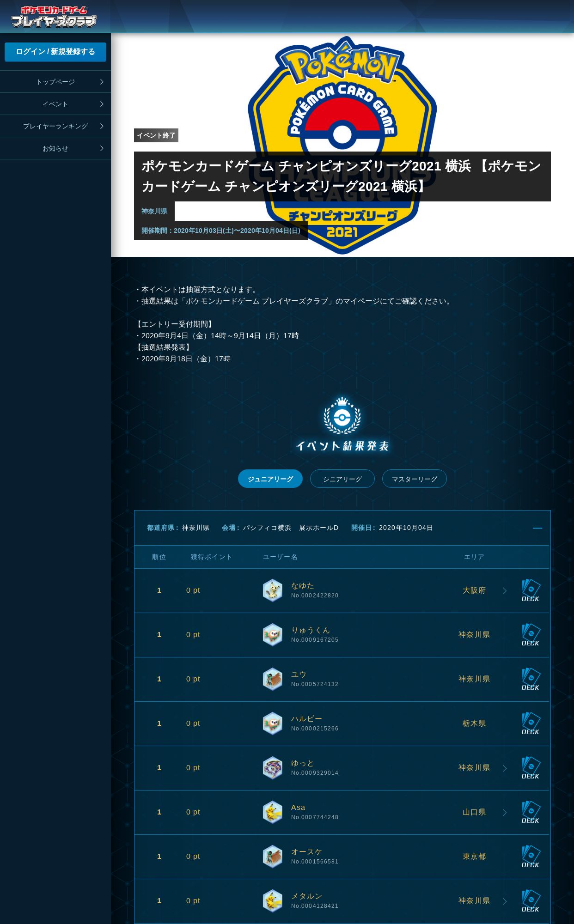574x924 pixels.
Task: Open user name なゆた
Action: [x=303, y=586]
